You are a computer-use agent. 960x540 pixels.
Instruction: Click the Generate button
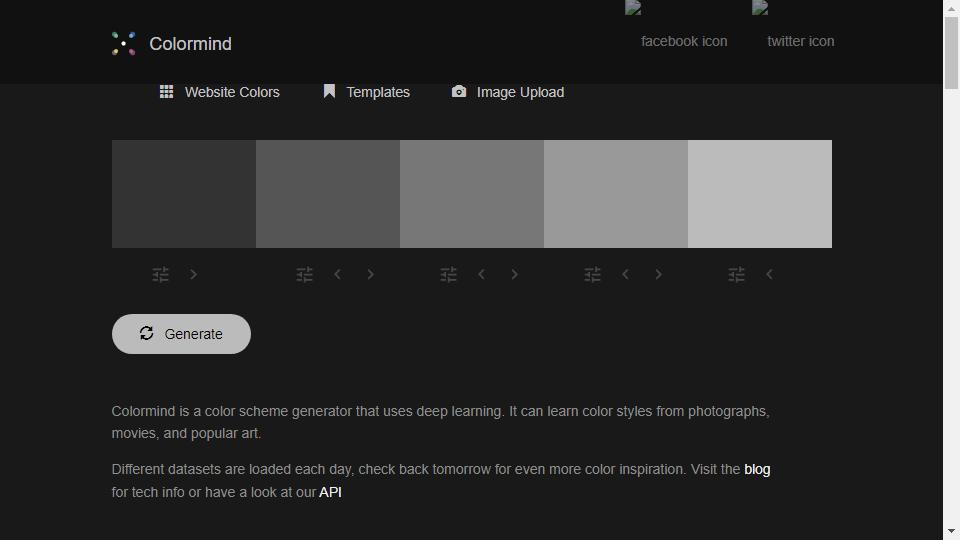(181, 334)
